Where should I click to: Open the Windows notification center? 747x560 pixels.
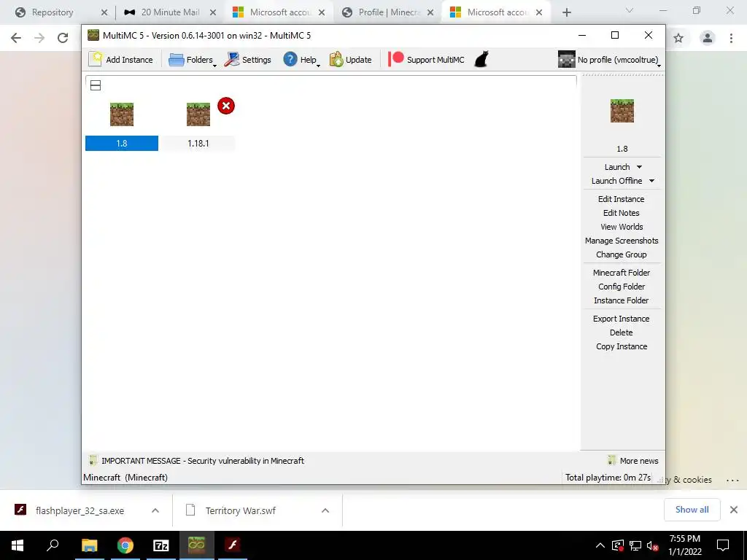tap(723, 545)
